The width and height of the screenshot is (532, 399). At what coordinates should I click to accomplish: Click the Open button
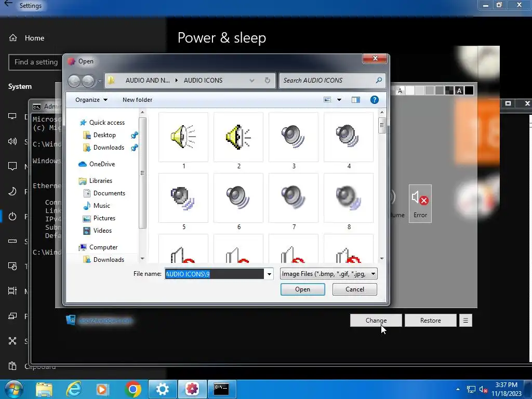(x=303, y=289)
